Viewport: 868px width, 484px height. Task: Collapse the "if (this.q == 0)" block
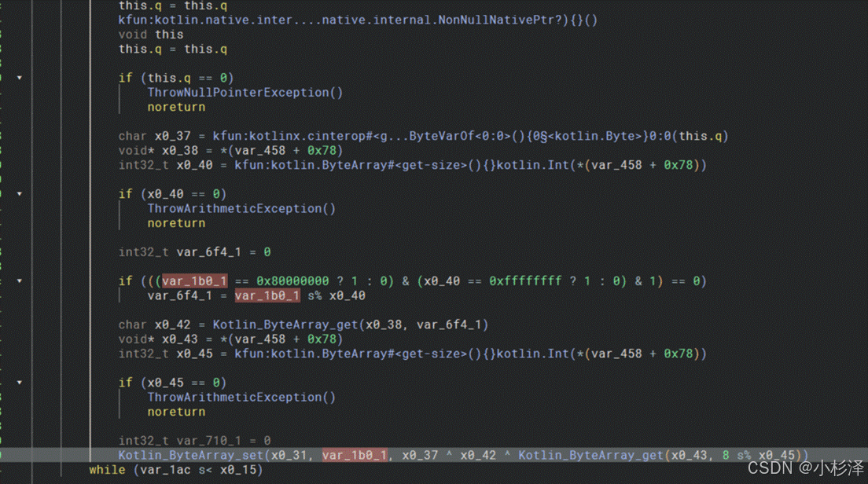point(19,77)
